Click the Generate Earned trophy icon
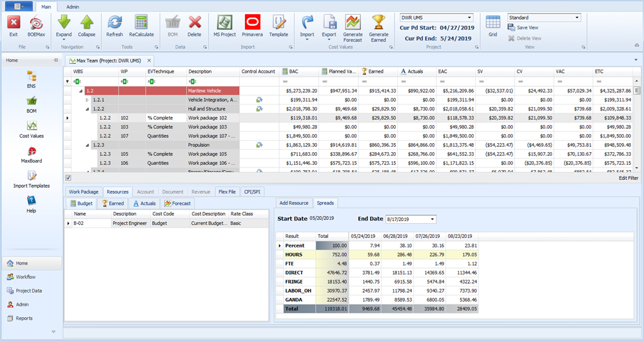 [378, 24]
